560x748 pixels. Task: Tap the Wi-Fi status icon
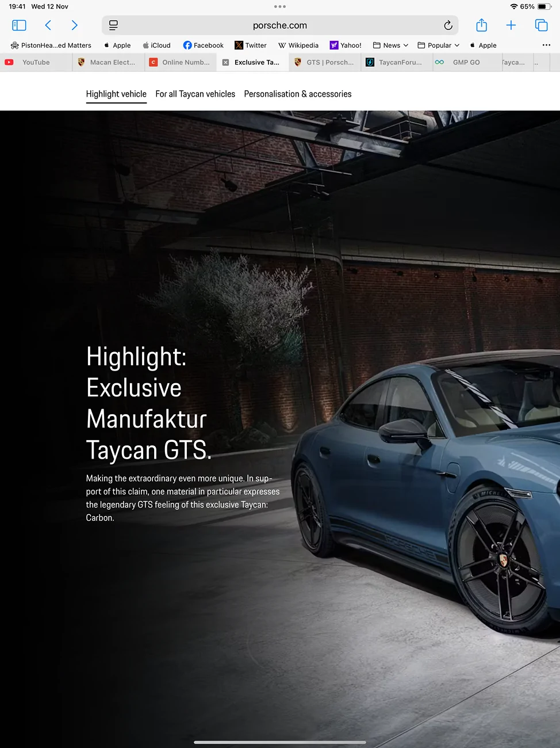click(514, 6)
